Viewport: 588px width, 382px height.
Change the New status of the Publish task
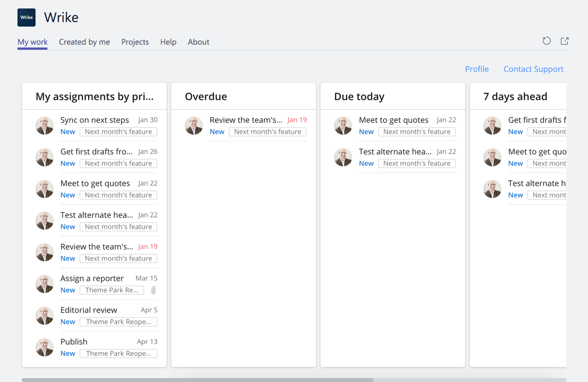[68, 354]
